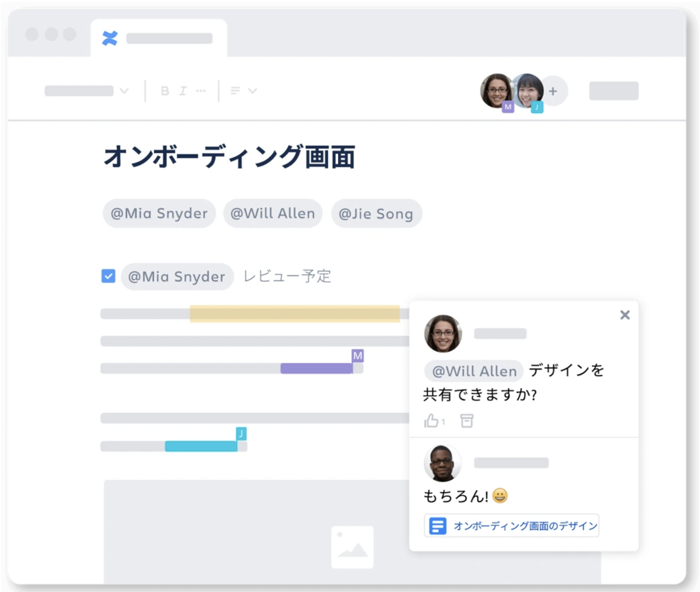Open more formatting options ellipsis
This screenshot has height=592, width=700.
tap(201, 91)
